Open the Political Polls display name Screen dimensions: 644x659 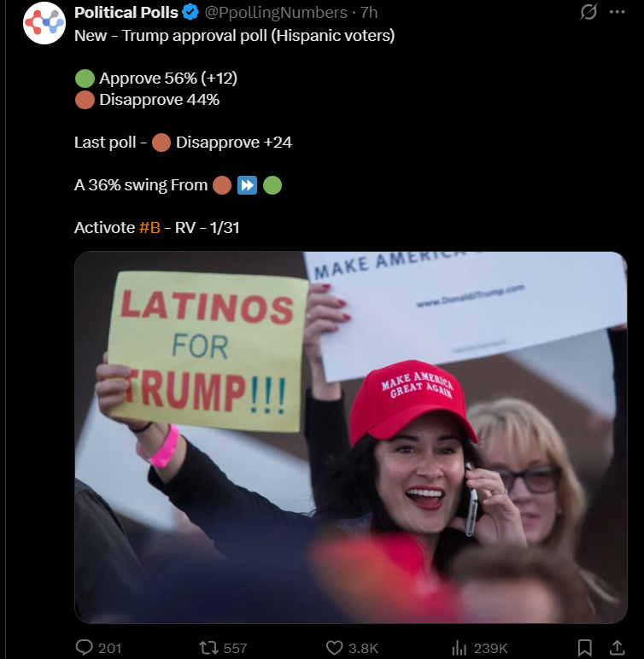[126, 13]
